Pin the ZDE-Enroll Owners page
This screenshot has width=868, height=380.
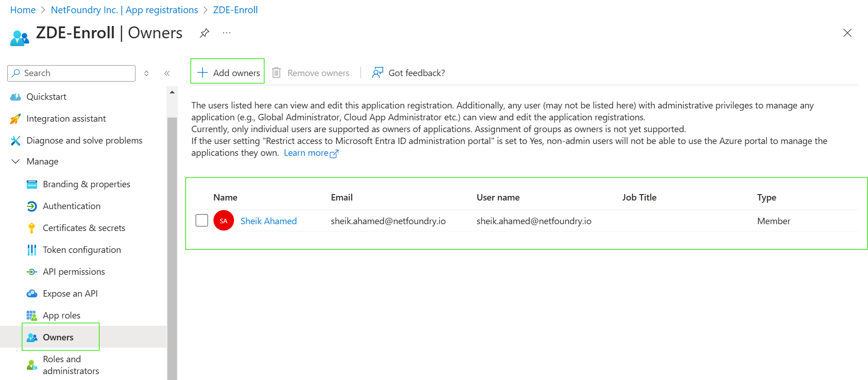pyautogui.click(x=204, y=33)
